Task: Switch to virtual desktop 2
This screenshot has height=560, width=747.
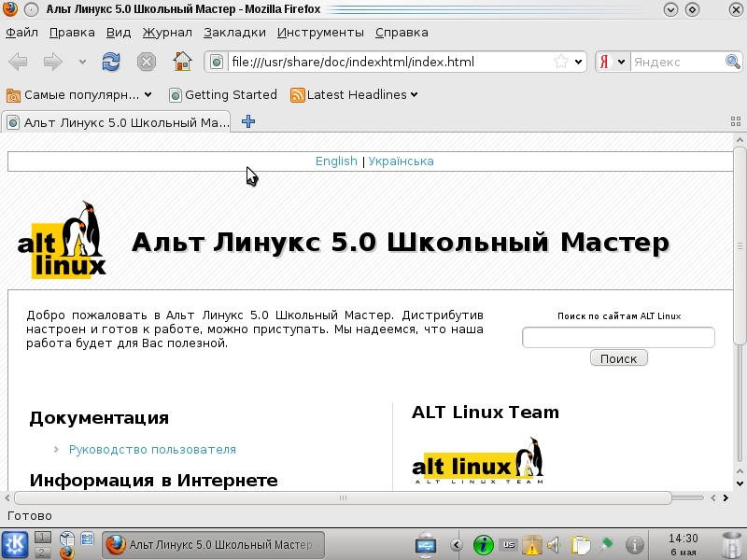Action: click(42, 553)
